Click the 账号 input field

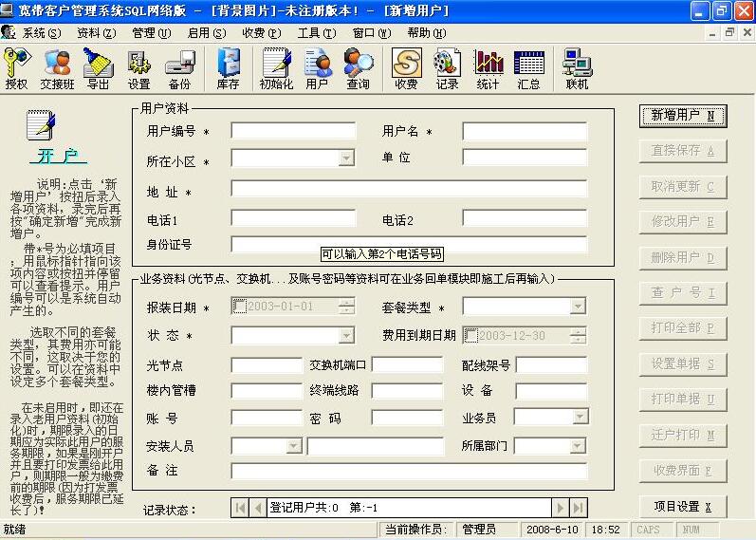267,418
